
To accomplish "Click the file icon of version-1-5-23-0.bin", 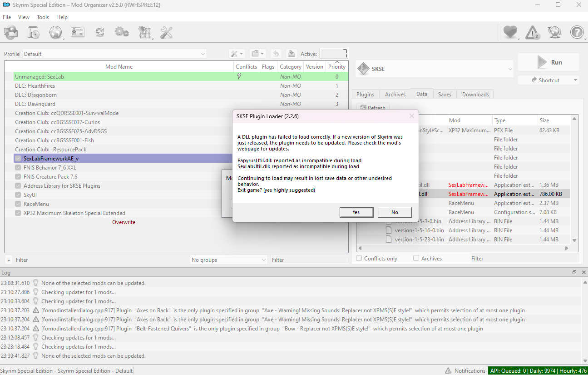I will [x=389, y=240].
